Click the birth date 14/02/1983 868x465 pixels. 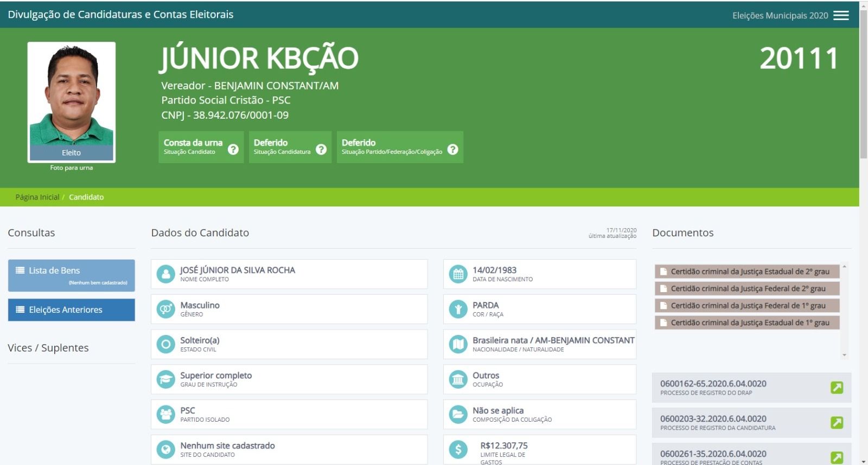click(x=494, y=270)
